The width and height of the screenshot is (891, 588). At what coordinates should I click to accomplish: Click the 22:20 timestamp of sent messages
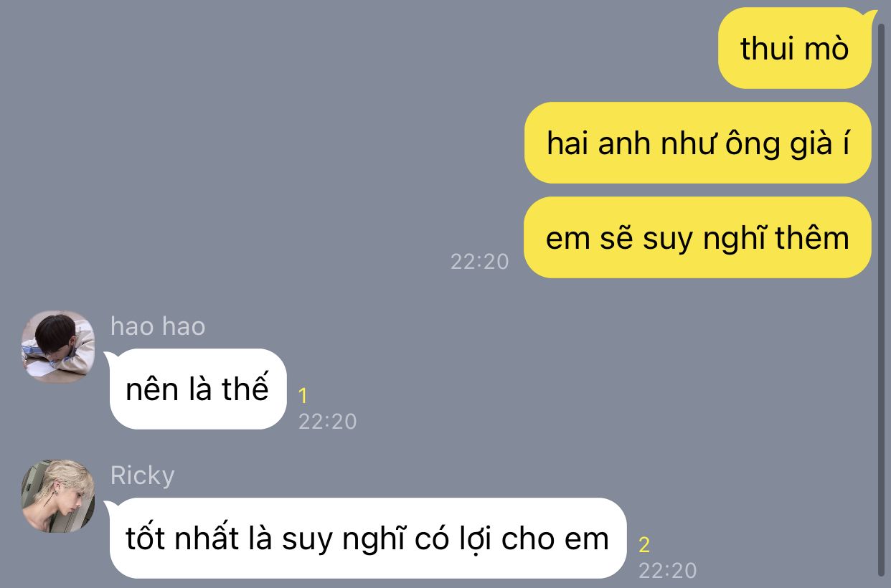click(x=479, y=262)
